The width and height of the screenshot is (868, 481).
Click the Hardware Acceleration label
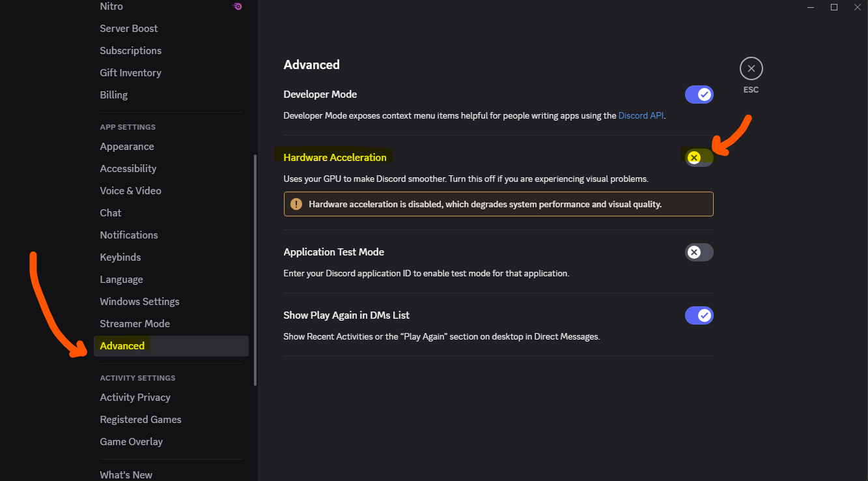click(x=335, y=157)
